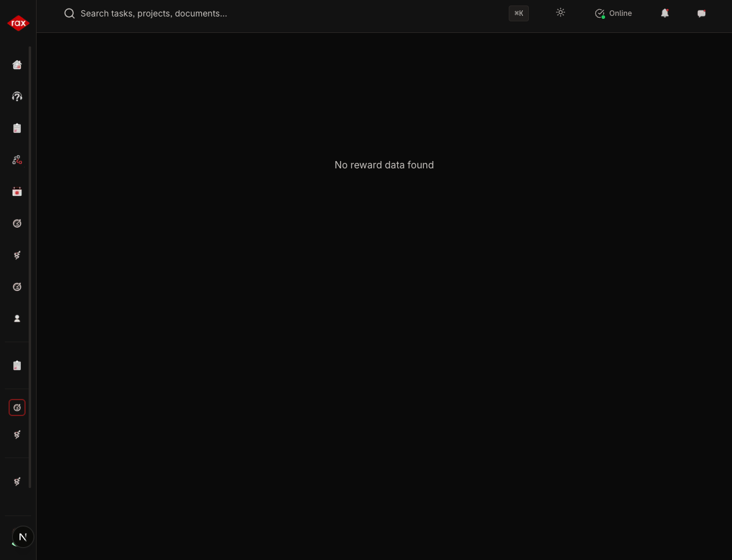Open the support headset icon in sidebar
This screenshot has height=560, width=732.
point(17,96)
